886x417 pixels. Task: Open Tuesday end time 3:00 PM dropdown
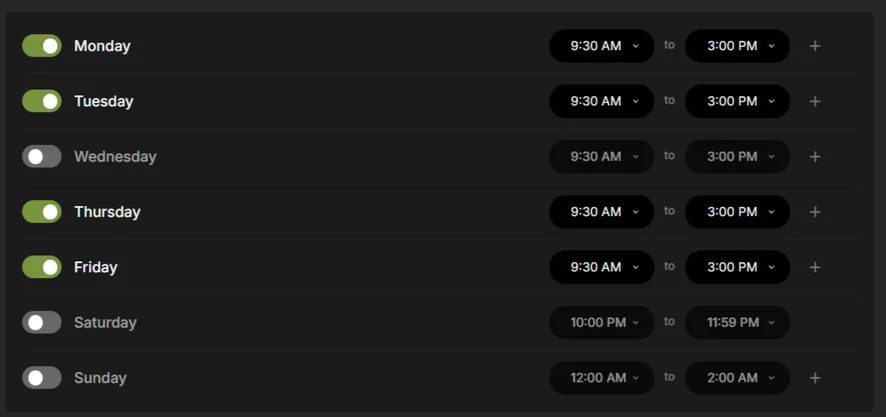click(x=738, y=101)
